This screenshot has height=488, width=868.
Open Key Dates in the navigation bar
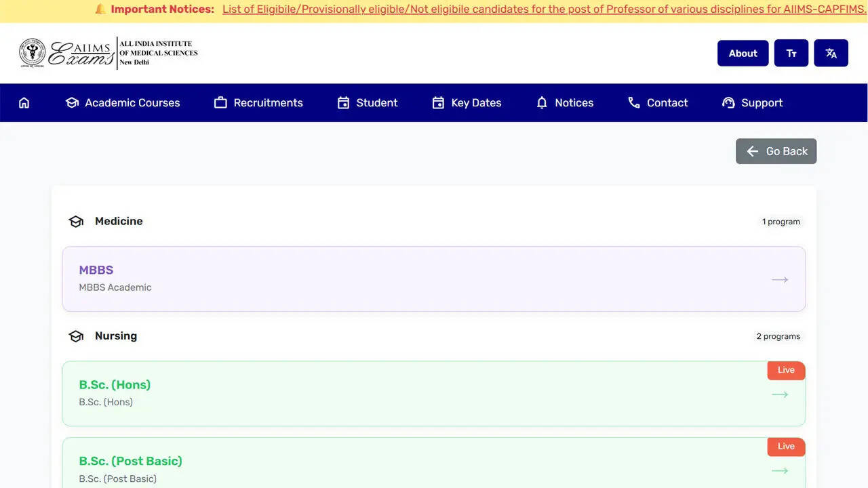tap(467, 103)
